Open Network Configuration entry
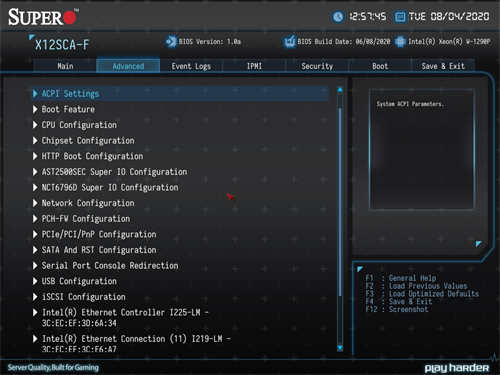 pos(180,203)
